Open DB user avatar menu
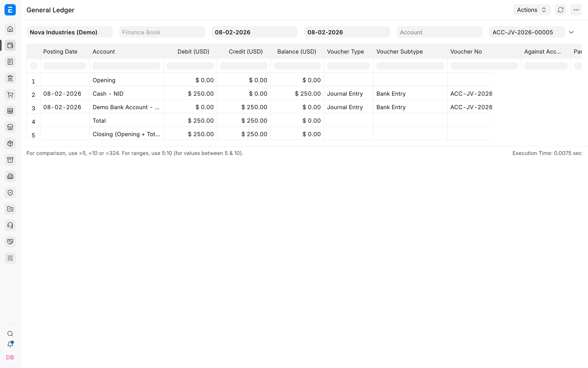 pos(10,357)
